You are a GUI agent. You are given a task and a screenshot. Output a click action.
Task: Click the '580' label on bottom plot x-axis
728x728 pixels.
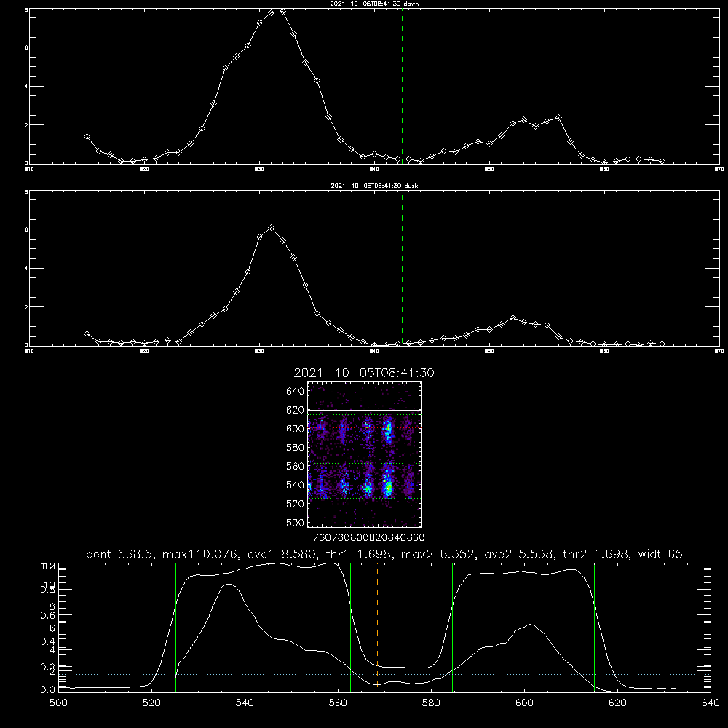431,703
